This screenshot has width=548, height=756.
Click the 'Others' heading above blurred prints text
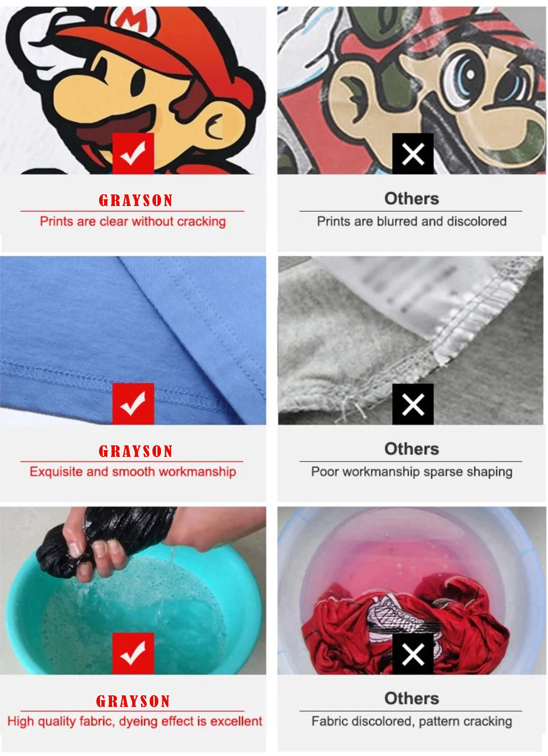tap(412, 199)
